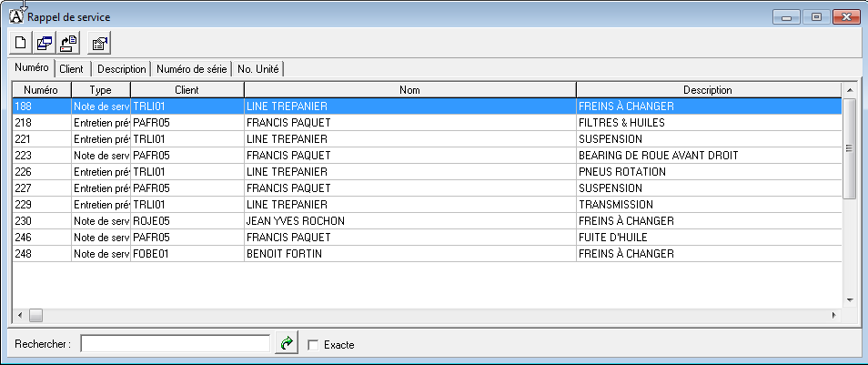868x365 pixels.
Task: Select row number 227
Action: pos(427,188)
